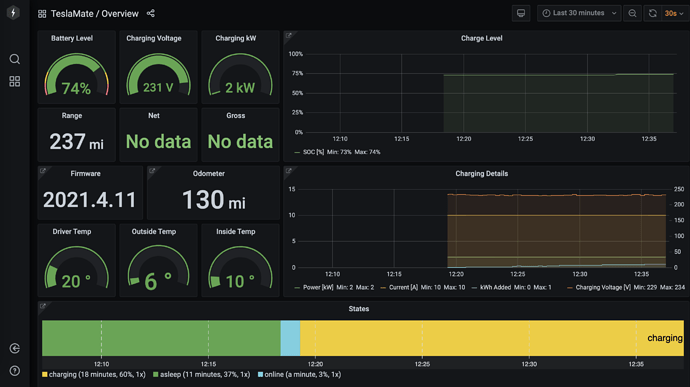This screenshot has height=387, width=690.
Task: Click the 2 kW charging gauge
Action: [240, 74]
